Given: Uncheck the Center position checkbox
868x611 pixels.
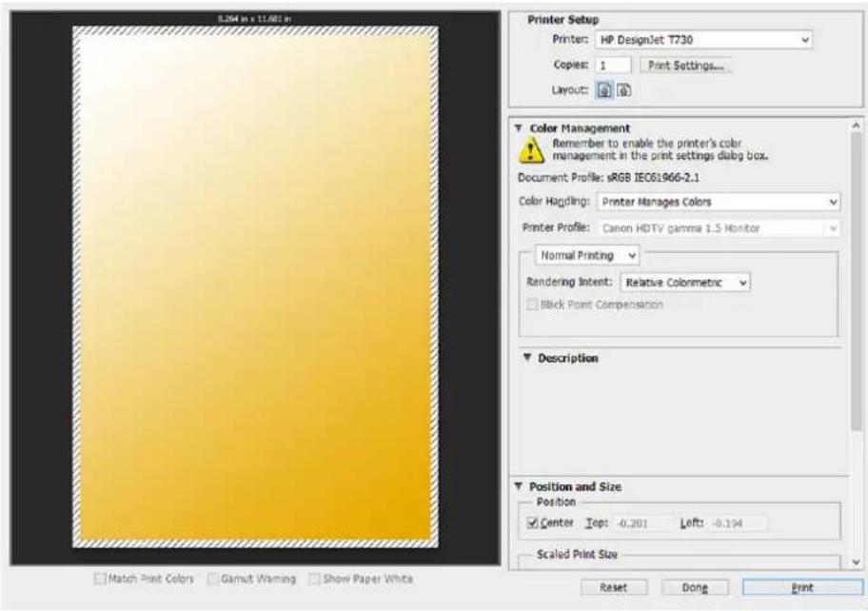Looking at the screenshot, I should [x=533, y=523].
